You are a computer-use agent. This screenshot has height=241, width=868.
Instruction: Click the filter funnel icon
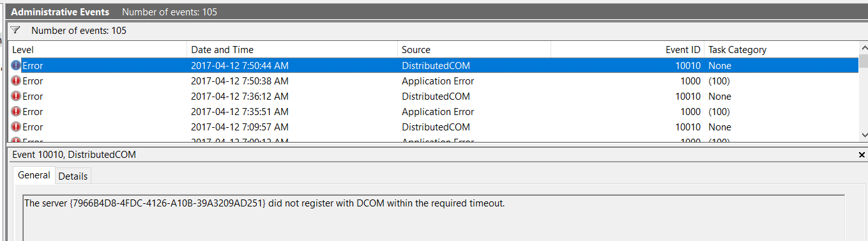(x=15, y=30)
